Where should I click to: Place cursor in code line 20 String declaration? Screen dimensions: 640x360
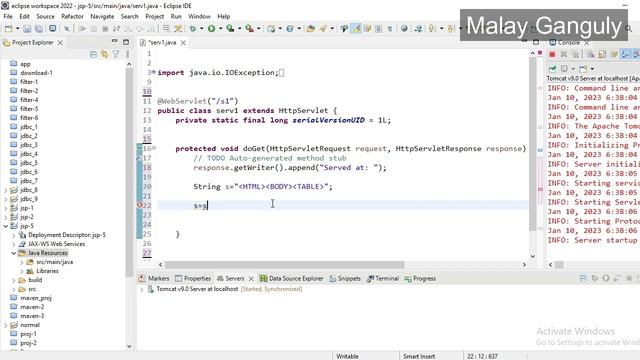(263, 187)
